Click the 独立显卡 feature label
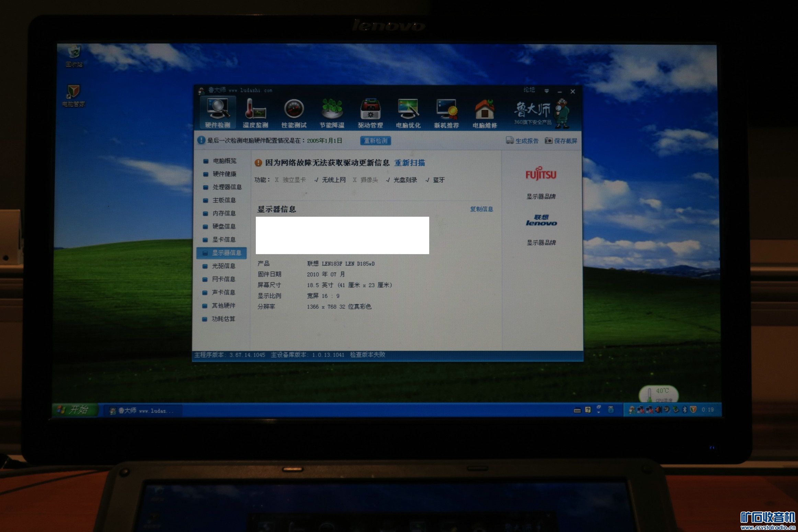798x532 pixels. tap(294, 180)
